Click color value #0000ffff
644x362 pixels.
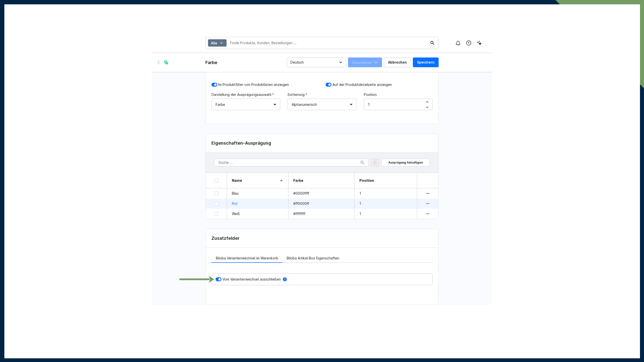click(301, 193)
